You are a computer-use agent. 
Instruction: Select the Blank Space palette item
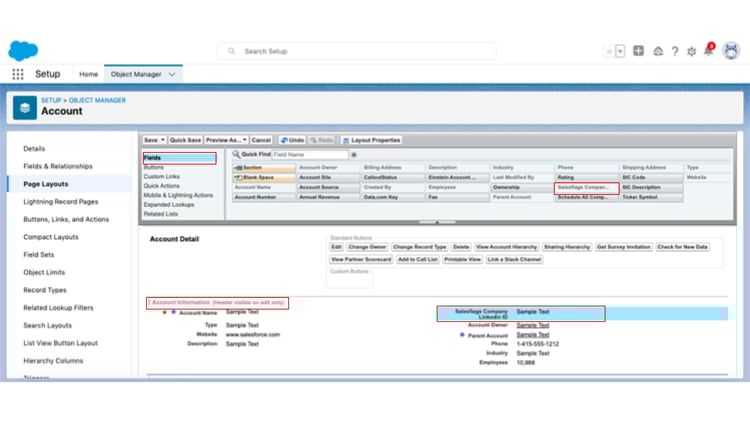pos(264,177)
